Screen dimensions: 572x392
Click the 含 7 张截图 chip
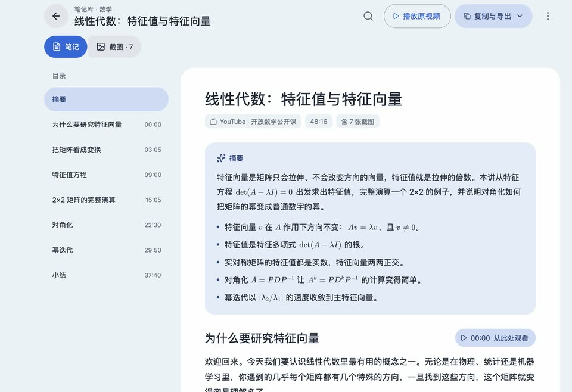pos(357,122)
